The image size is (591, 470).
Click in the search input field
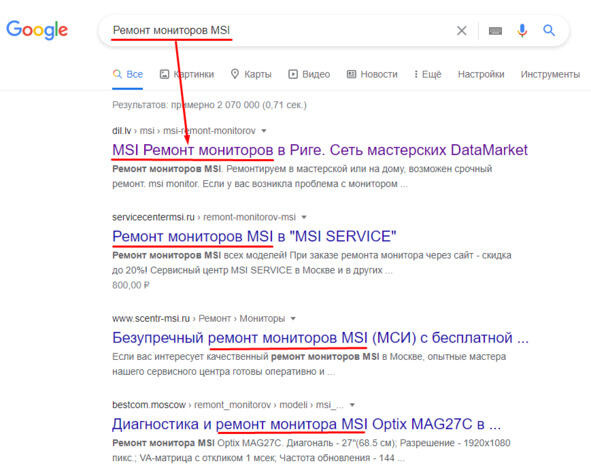tap(279, 31)
